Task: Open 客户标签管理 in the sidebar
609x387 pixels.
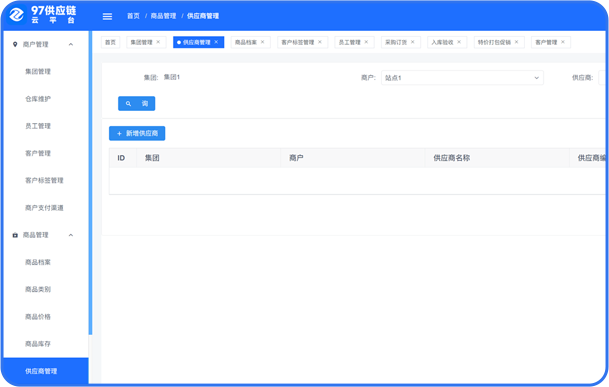Action: coord(44,180)
